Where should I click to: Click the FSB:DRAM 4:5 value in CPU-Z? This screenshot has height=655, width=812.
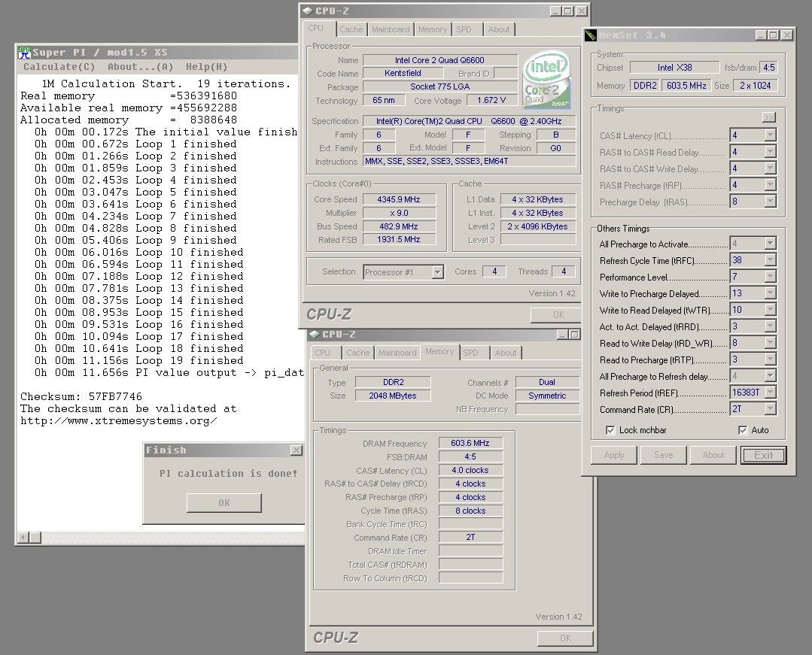(470, 456)
